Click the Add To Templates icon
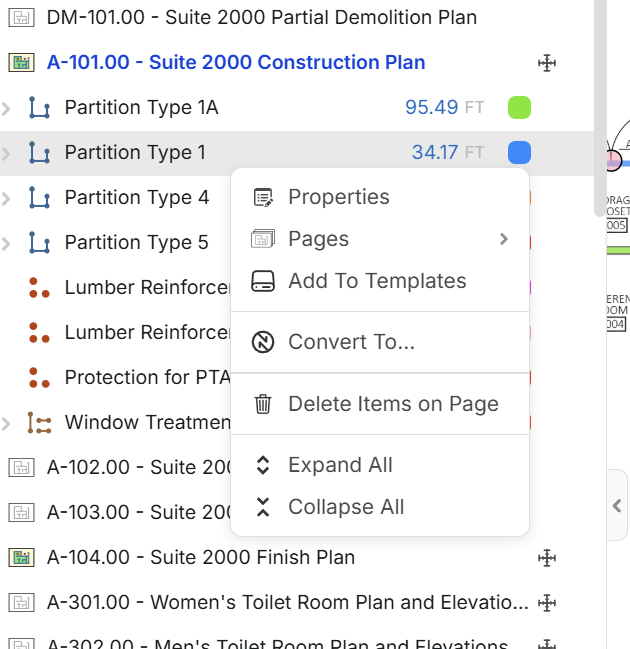Viewport: 630px width, 649px height. [263, 281]
